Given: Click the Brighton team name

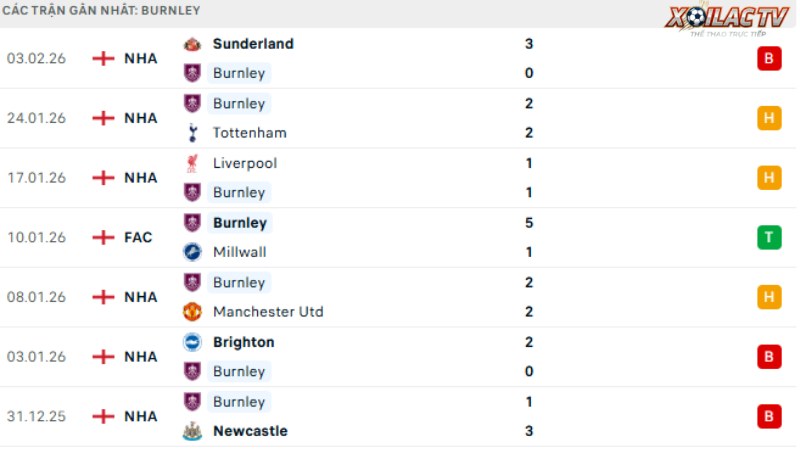Looking at the screenshot, I should (x=243, y=342).
